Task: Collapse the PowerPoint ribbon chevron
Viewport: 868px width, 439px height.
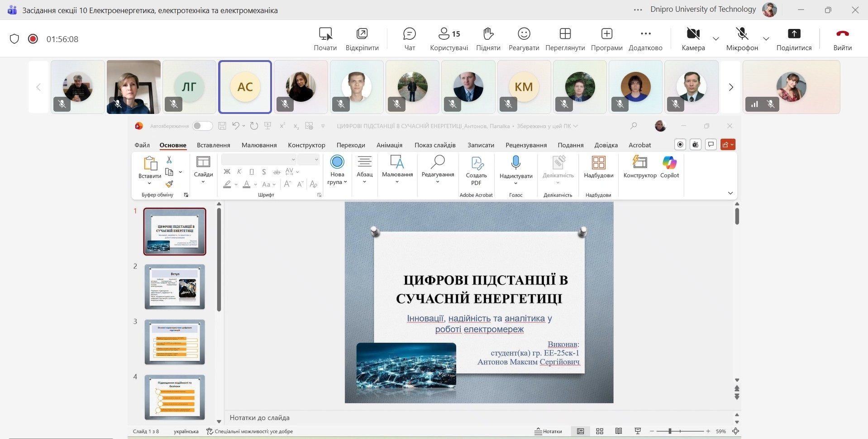Action: pos(730,194)
